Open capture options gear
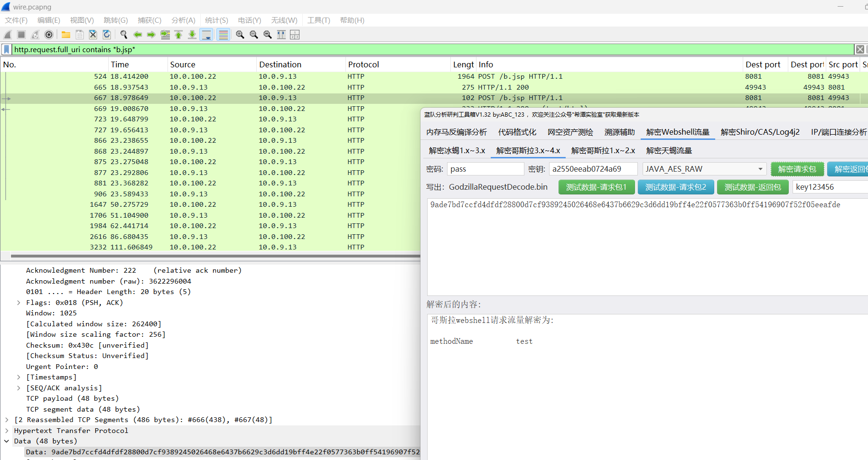Viewport: 868px width, 460px height. click(49, 35)
